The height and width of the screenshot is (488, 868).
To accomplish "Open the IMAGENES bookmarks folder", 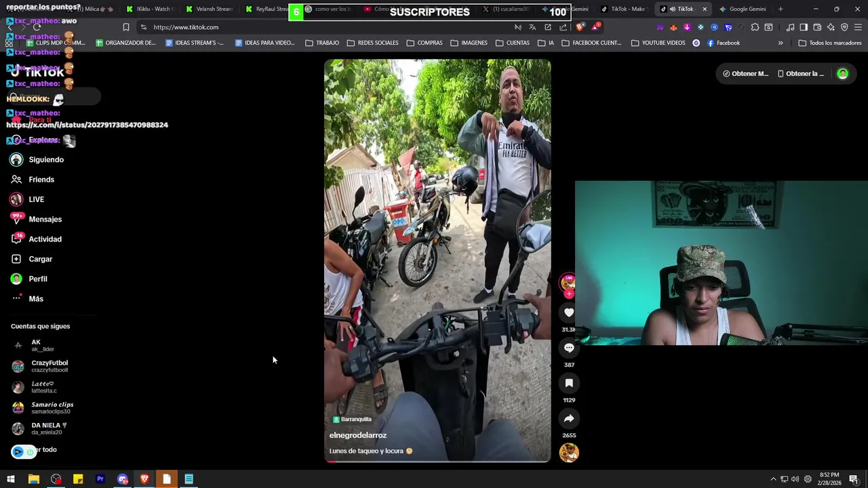I will (x=469, y=43).
